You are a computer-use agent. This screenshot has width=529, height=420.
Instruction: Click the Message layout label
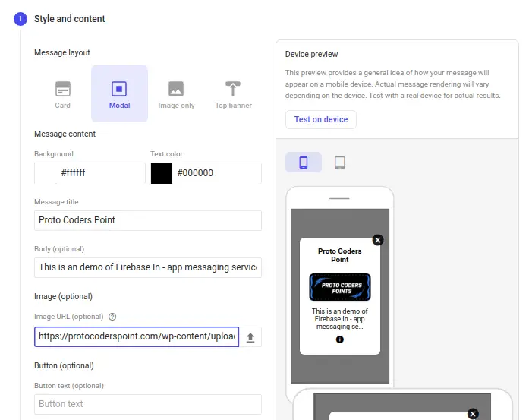point(62,52)
